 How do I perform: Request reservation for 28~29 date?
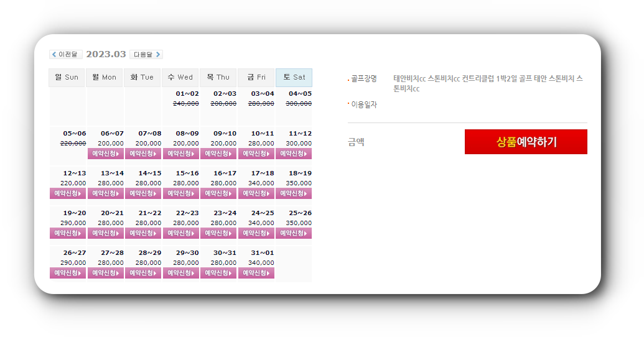point(143,273)
